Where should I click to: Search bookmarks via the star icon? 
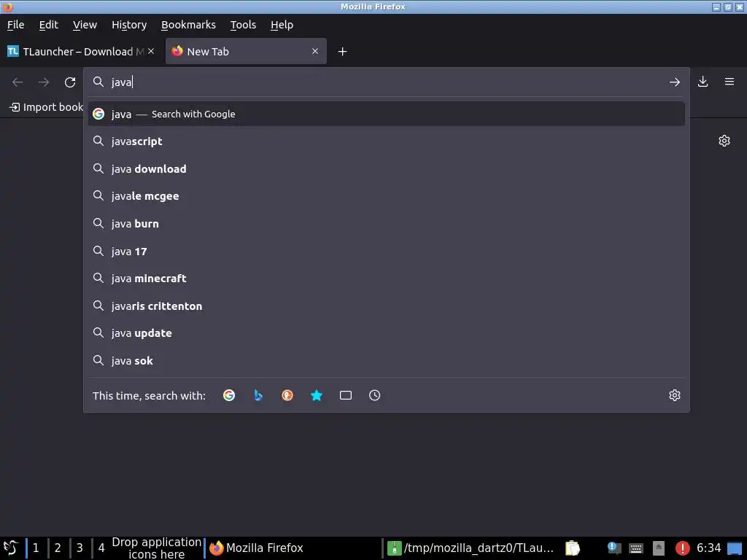317,395
